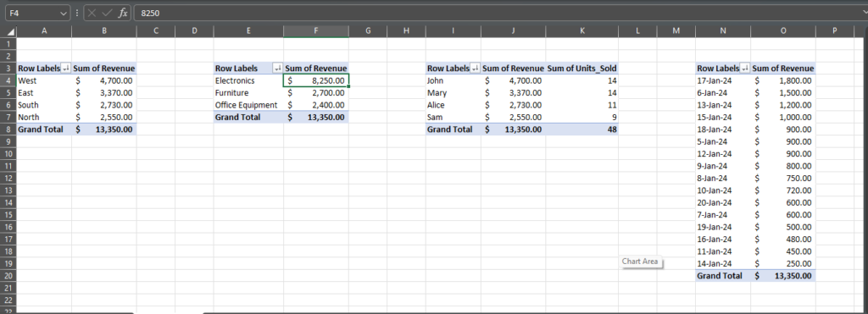Click the Mary salesperson cell
Image resolution: width=868 pixels, height=314 pixels.
point(453,93)
